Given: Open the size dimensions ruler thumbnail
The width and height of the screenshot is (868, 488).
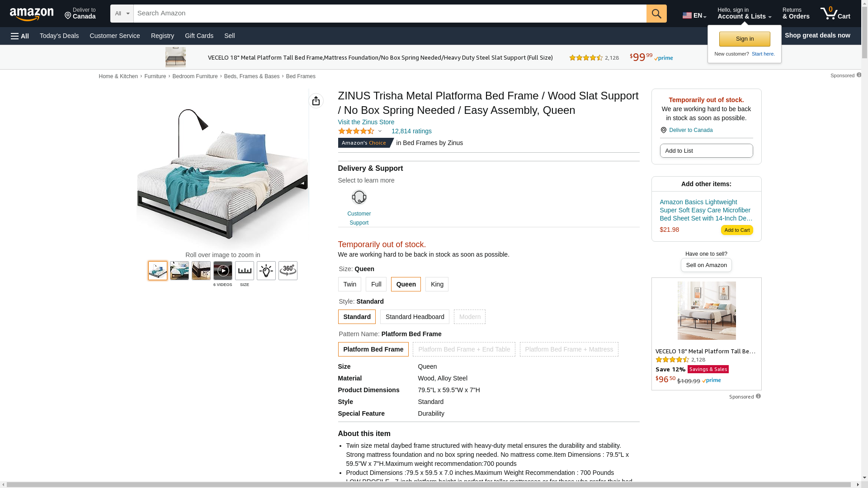Looking at the screenshot, I should [245, 271].
